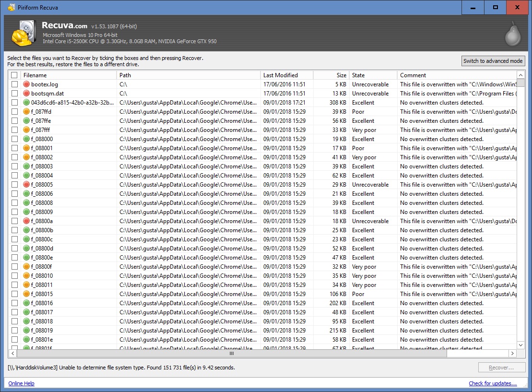This screenshot has height=392, width=532.
Task: Tick the checkbox for bootsqm.dat
Action: (x=14, y=94)
